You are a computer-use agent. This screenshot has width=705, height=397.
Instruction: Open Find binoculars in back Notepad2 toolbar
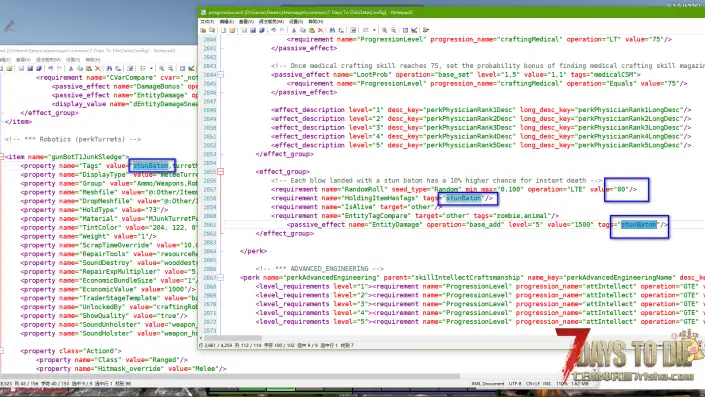click(x=109, y=68)
